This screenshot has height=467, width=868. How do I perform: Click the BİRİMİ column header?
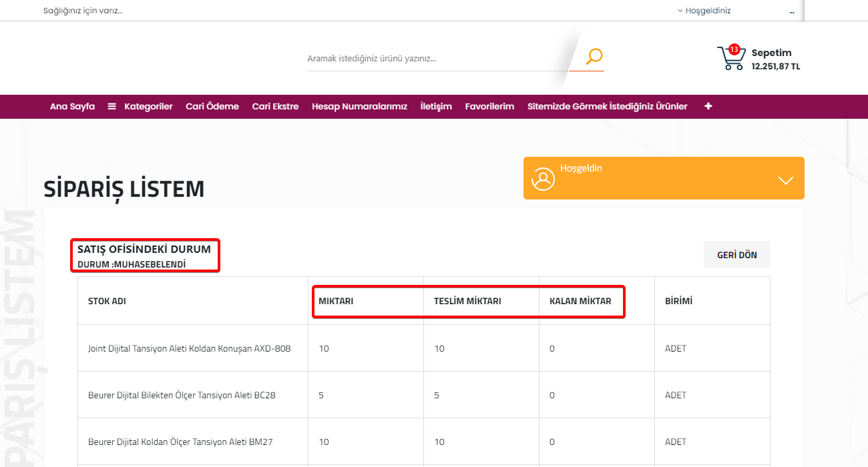678,301
